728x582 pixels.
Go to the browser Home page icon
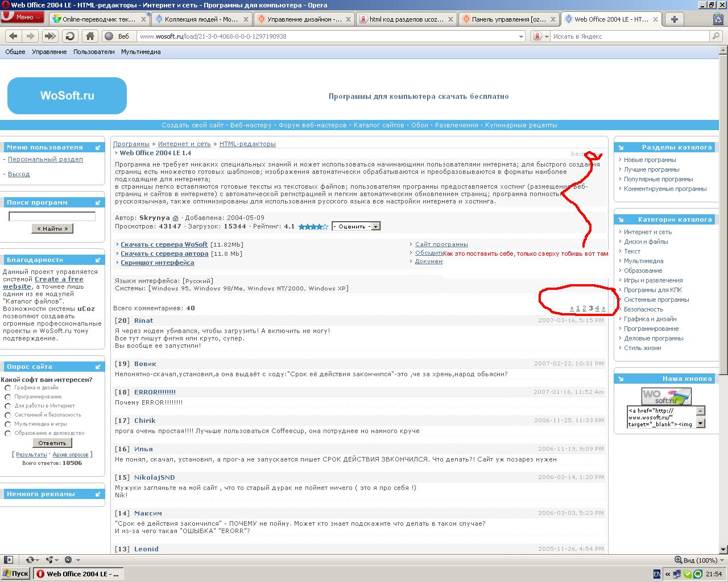click(x=90, y=36)
